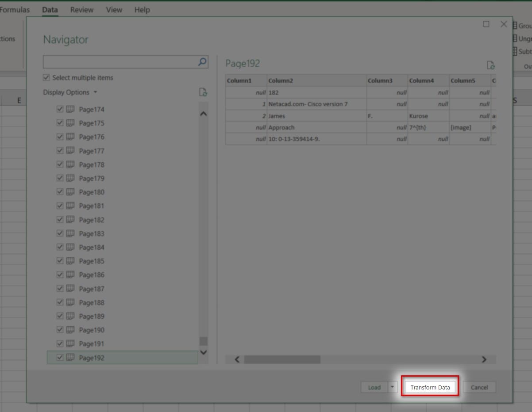This screenshot has width=532, height=412.
Task: Click column E header in Excel sheet
Action: (x=19, y=101)
